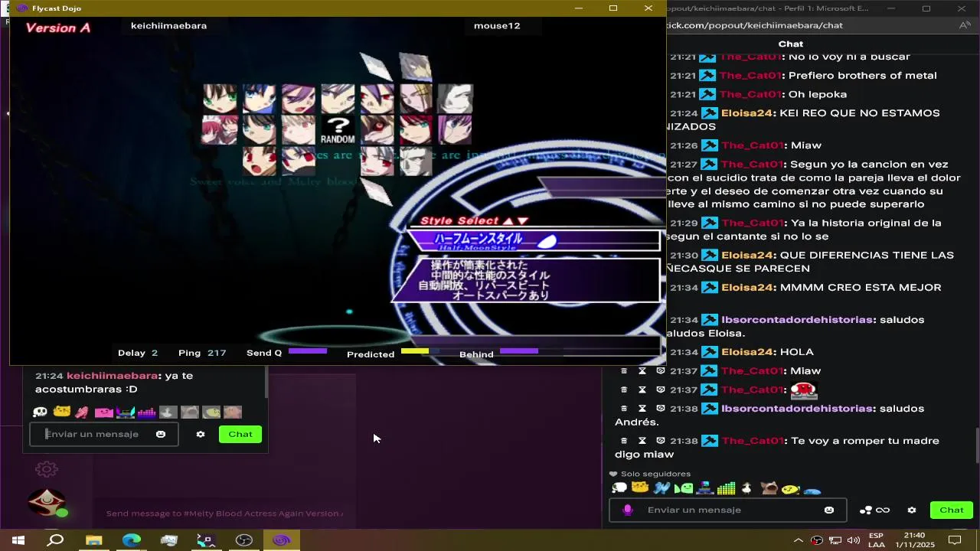Open the volume control in system tray
Viewport: 980px width, 551px height.
coord(854,540)
